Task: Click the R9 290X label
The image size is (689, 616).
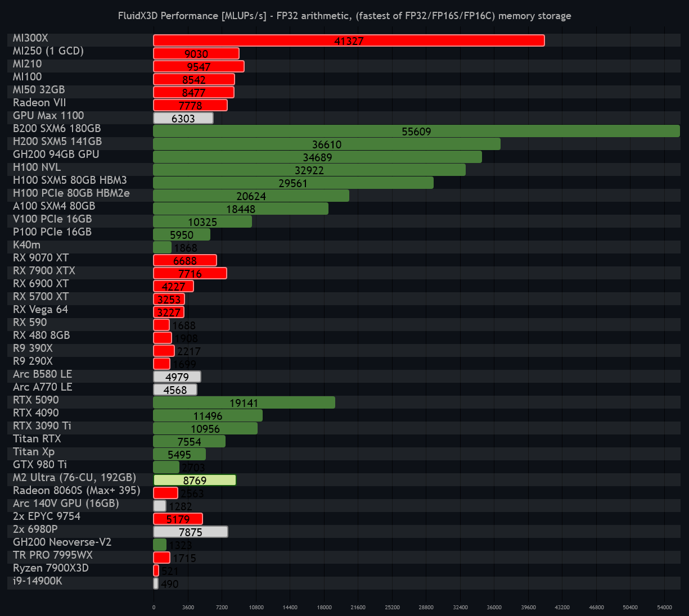Action: [33, 361]
